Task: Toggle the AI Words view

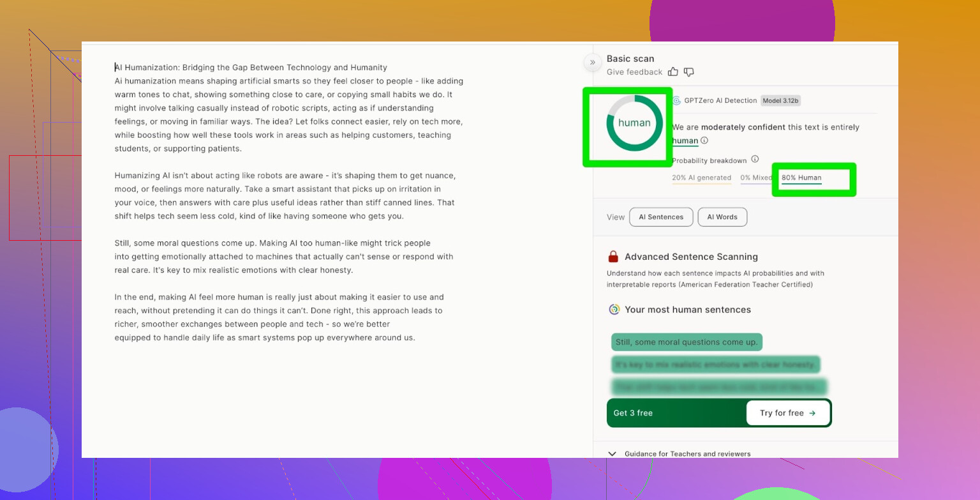Action: click(722, 217)
